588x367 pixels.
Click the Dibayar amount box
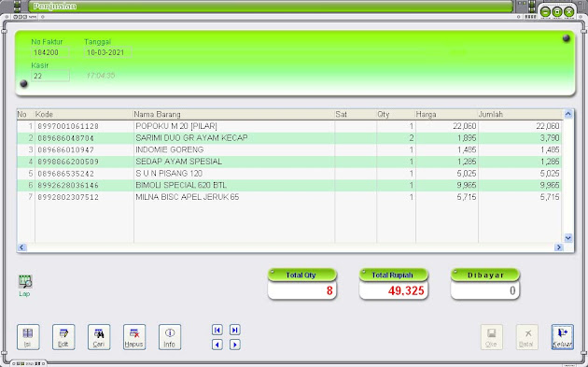pyautogui.click(x=485, y=290)
